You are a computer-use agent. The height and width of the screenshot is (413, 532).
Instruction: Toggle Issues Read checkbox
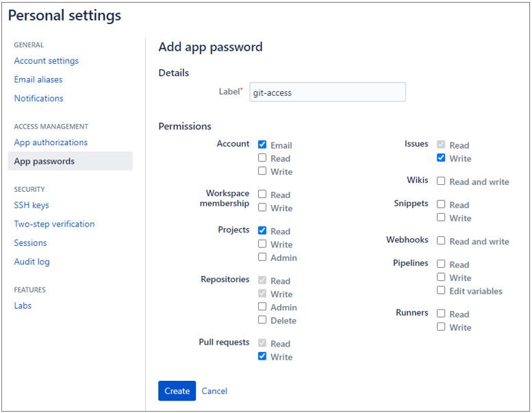tap(441, 145)
